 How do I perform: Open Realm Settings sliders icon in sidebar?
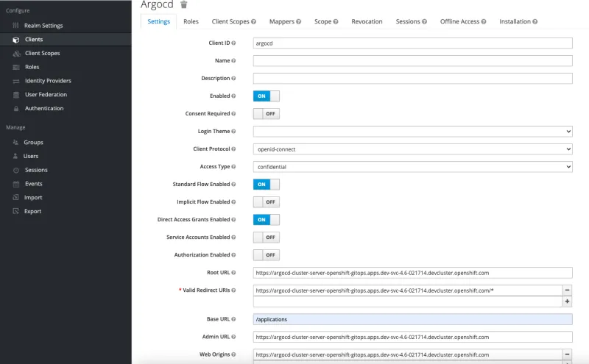tap(15, 26)
